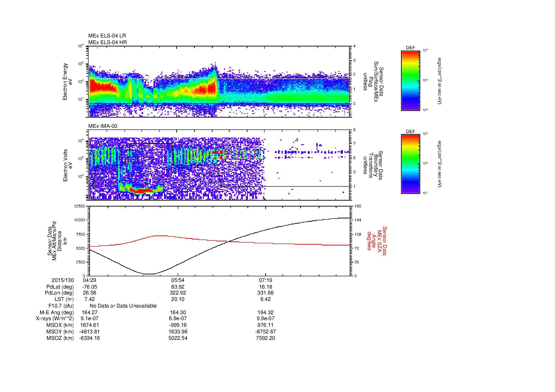Click the 'M-E Ang (deg)' row label
This screenshot has width=555, height=392.
[x=57, y=313]
